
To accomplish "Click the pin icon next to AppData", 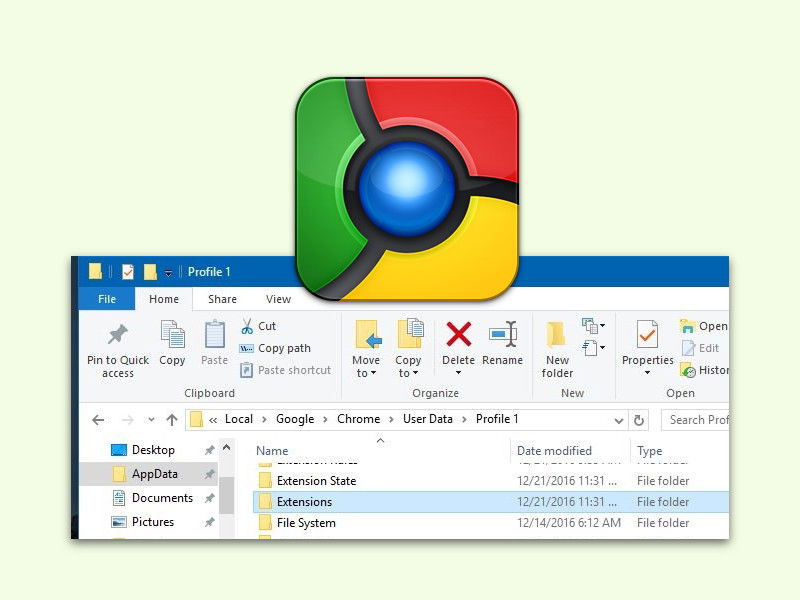I will click(209, 474).
